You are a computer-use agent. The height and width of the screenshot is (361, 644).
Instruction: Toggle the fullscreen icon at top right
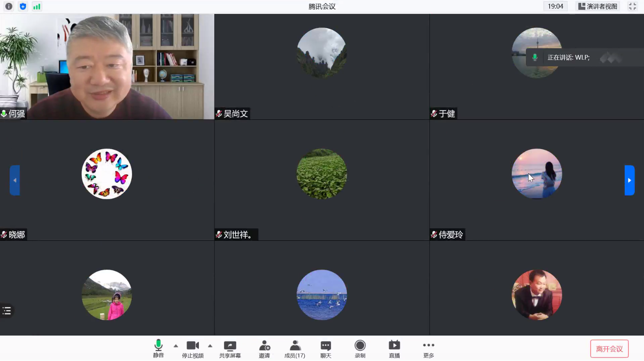(x=632, y=7)
